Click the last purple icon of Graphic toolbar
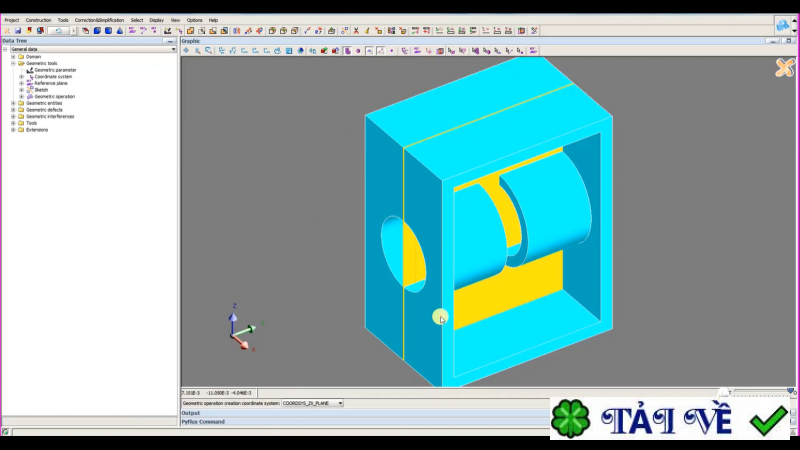This screenshot has width=800, height=450. click(533, 51)
